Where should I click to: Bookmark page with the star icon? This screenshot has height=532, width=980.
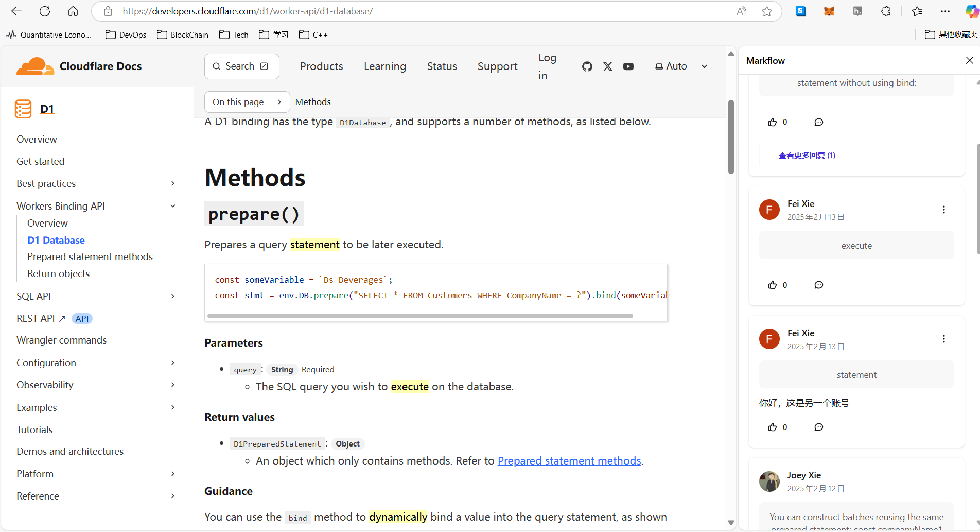767,11
